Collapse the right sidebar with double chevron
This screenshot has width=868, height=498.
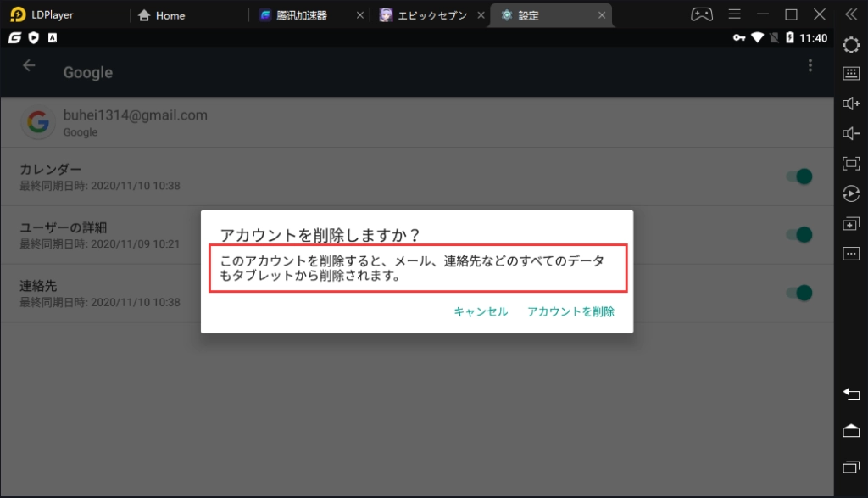851,14
